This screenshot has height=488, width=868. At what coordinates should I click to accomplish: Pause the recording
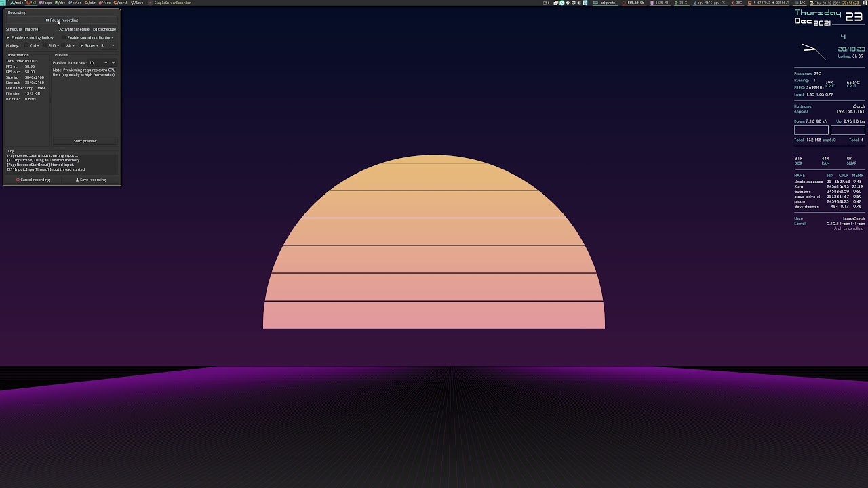pos(62,20)
